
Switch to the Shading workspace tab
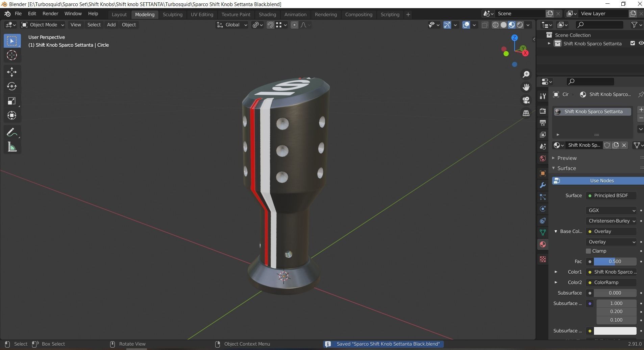click(x=267, y=15)
